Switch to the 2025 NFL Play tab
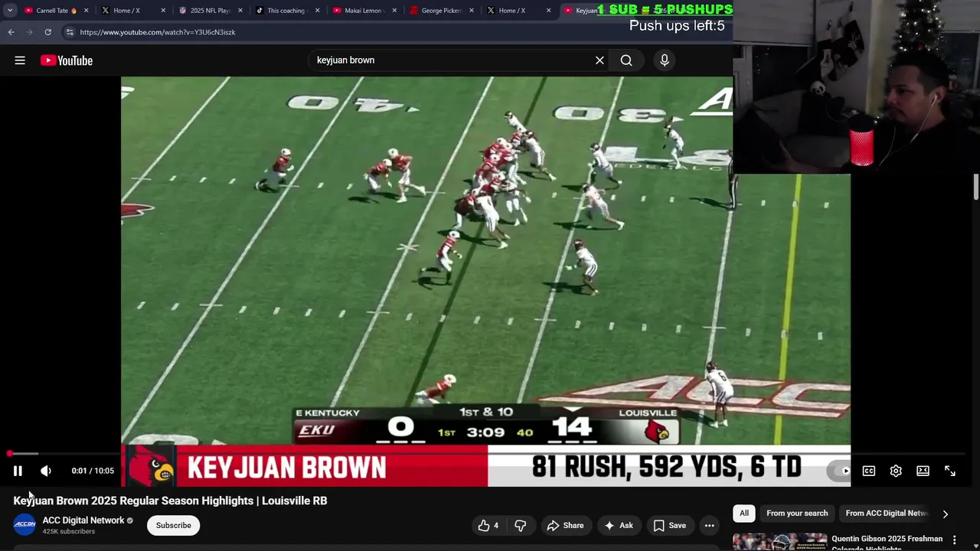The image size is (980, 551). (x=211, y=11)
